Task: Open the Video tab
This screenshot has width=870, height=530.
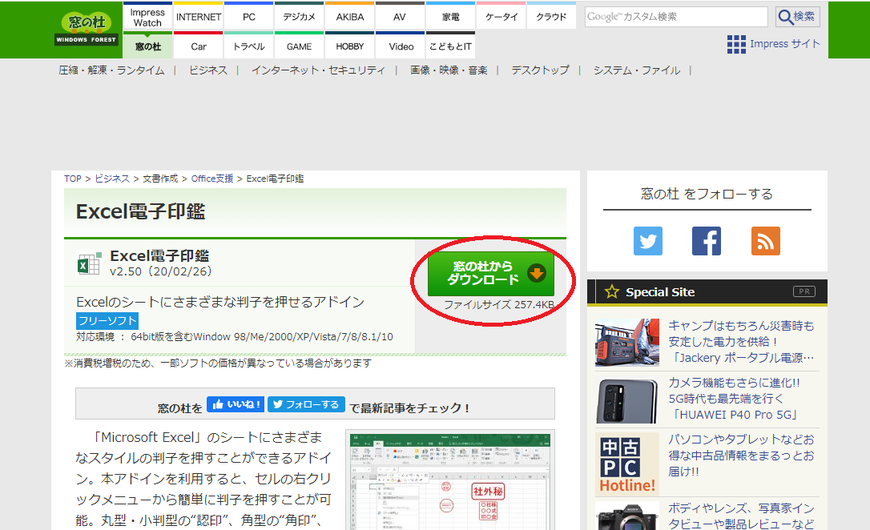Action: tap(400, 46)
